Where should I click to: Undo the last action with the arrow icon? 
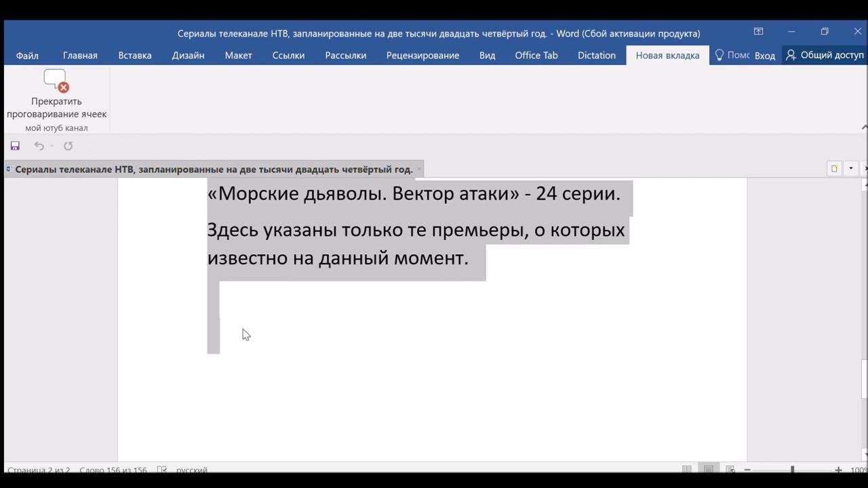[x=39, y=146]
